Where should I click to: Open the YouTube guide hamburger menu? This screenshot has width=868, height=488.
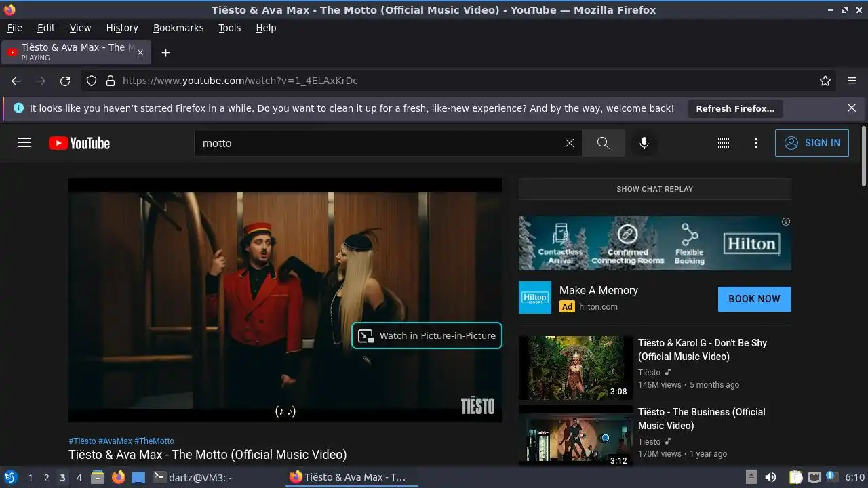(24, 143)
